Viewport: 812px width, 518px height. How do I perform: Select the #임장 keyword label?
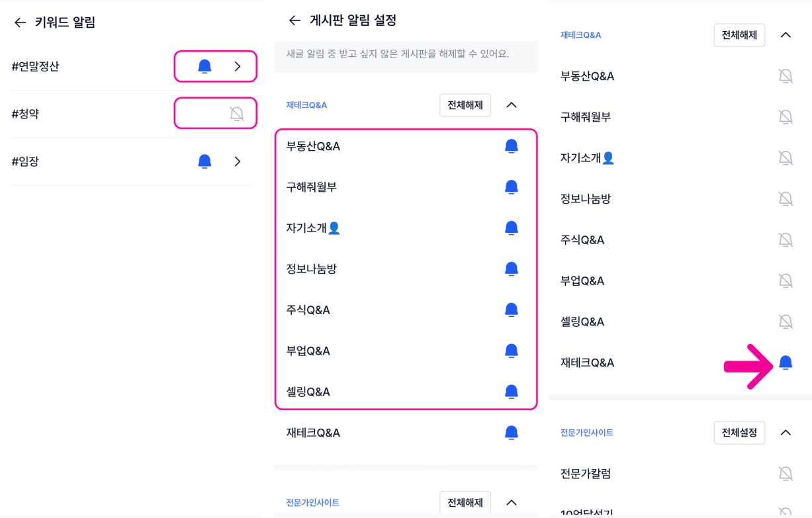(x=25, y=161)
